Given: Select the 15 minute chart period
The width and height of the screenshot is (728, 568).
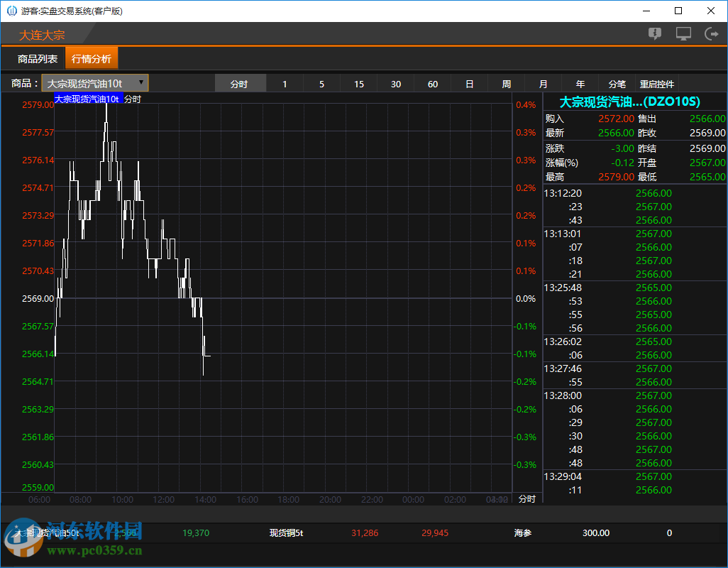Looking at the screenshot, I should (x=359, y=84).
